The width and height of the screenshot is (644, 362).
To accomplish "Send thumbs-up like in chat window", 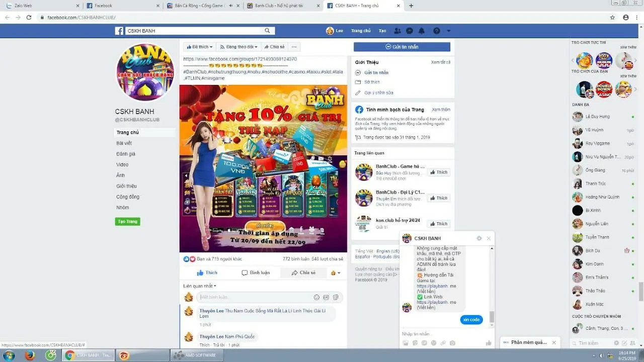I will click(x=488, y=343).
